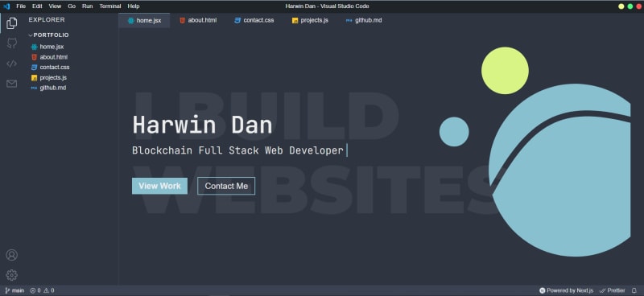Click the warnings count in status bar
This screenshot has height=296, width=644.
tap(49, 290)
